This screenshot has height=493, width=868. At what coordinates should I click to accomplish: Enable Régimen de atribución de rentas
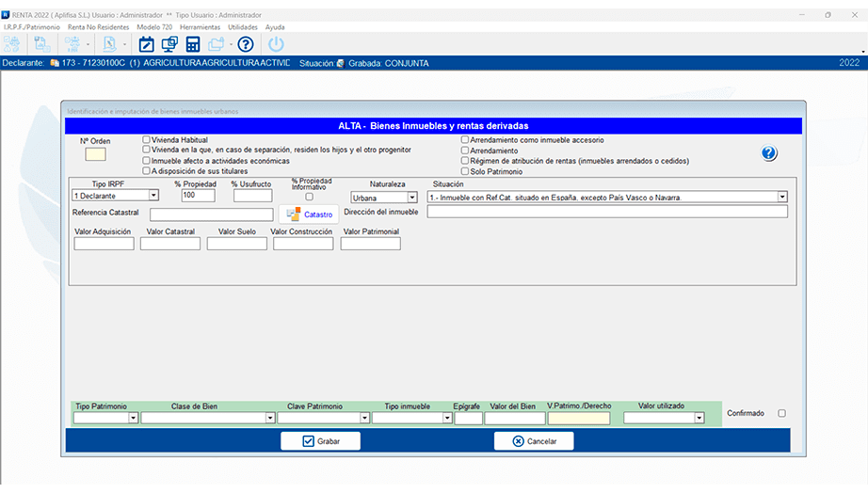pos(465,161)
